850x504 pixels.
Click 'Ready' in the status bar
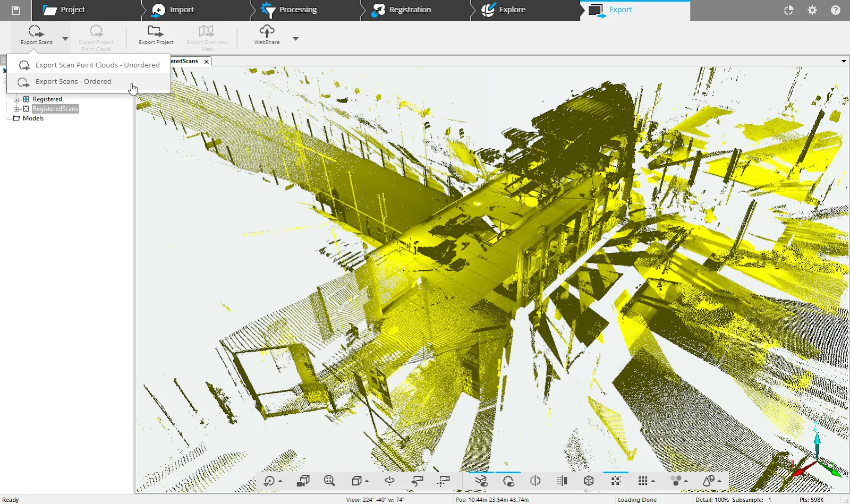point(11,500)
